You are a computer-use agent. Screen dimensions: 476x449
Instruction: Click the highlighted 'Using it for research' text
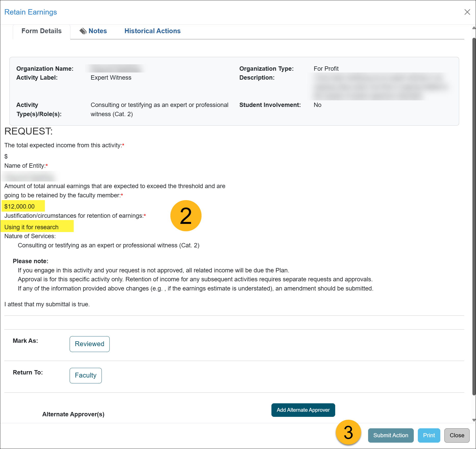click(31, 227)
